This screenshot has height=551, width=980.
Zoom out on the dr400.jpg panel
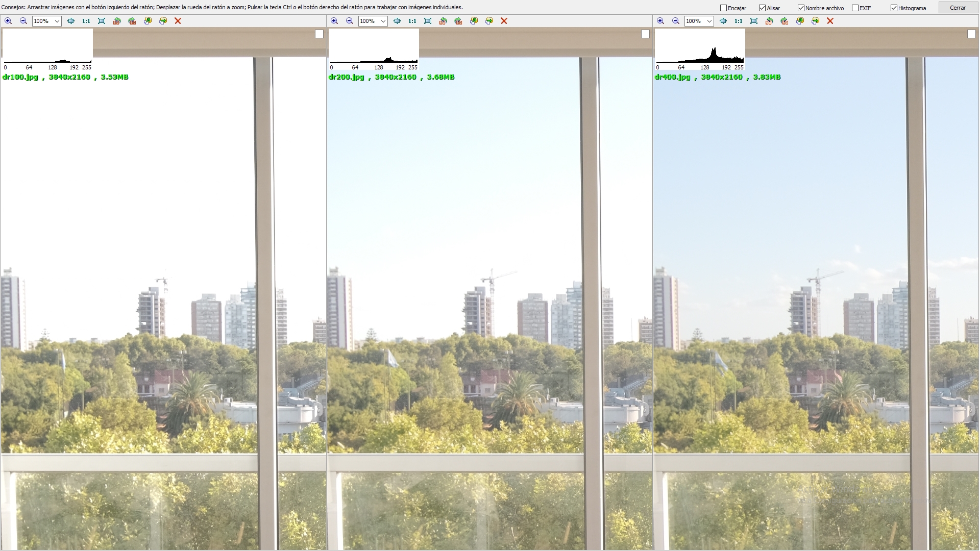pyautogui.click(x=676, y=21)
